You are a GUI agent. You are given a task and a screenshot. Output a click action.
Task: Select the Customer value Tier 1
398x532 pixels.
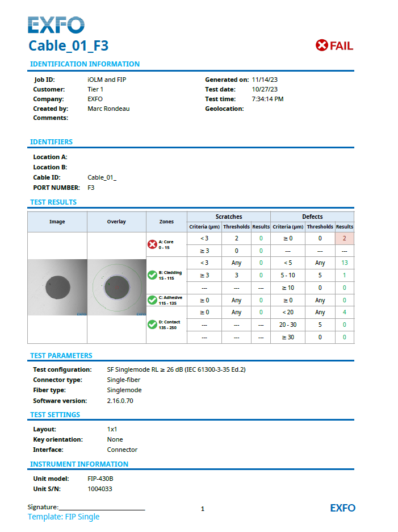point(95,89)
